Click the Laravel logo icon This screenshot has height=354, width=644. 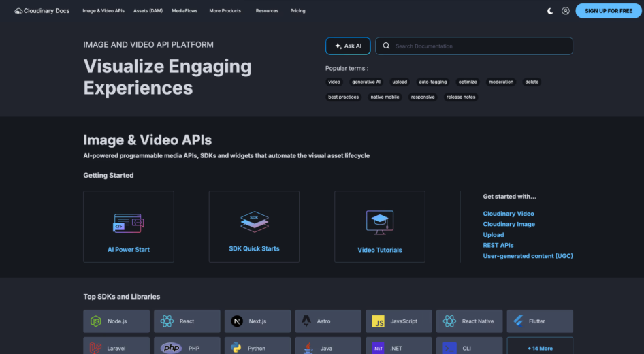pyautogui.click(x=96, y=348)
